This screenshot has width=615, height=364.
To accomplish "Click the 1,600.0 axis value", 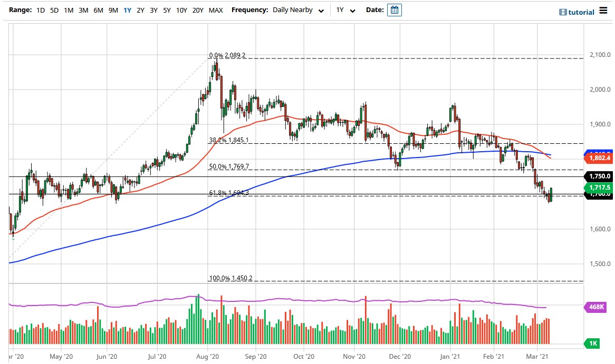I will click(x=600, y=229).
